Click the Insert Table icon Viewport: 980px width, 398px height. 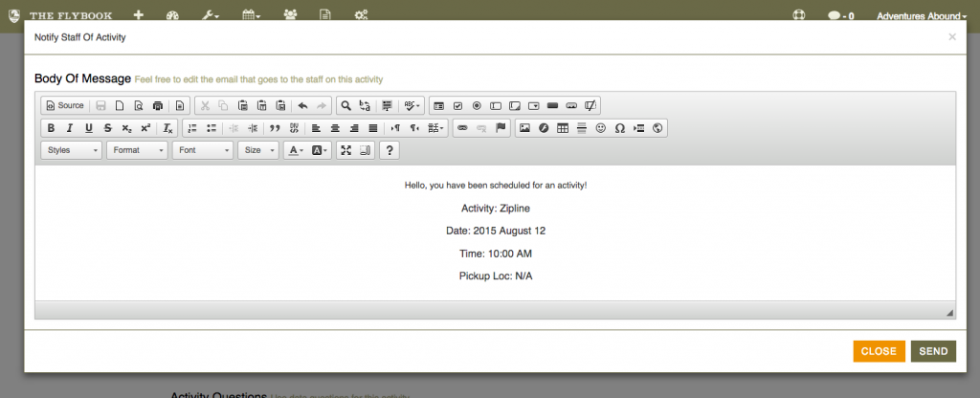point(563,128)
